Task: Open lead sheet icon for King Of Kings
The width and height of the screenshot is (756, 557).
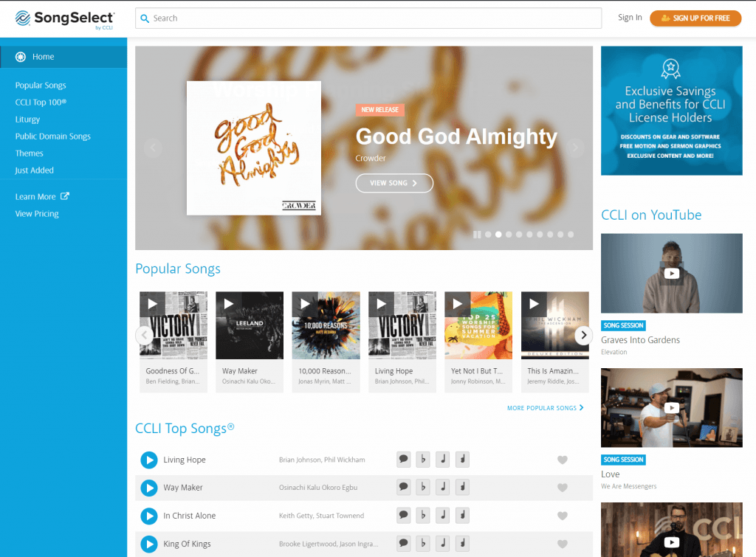Action: [443, 544]
